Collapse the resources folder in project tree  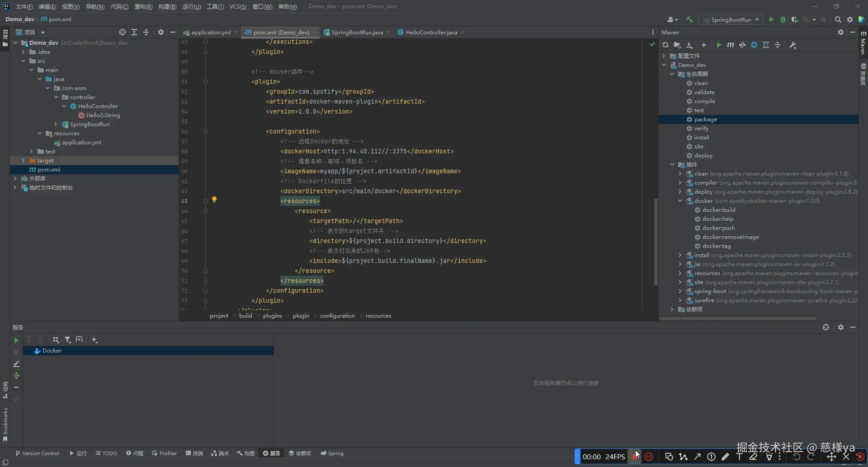click(x=39, y=133)
